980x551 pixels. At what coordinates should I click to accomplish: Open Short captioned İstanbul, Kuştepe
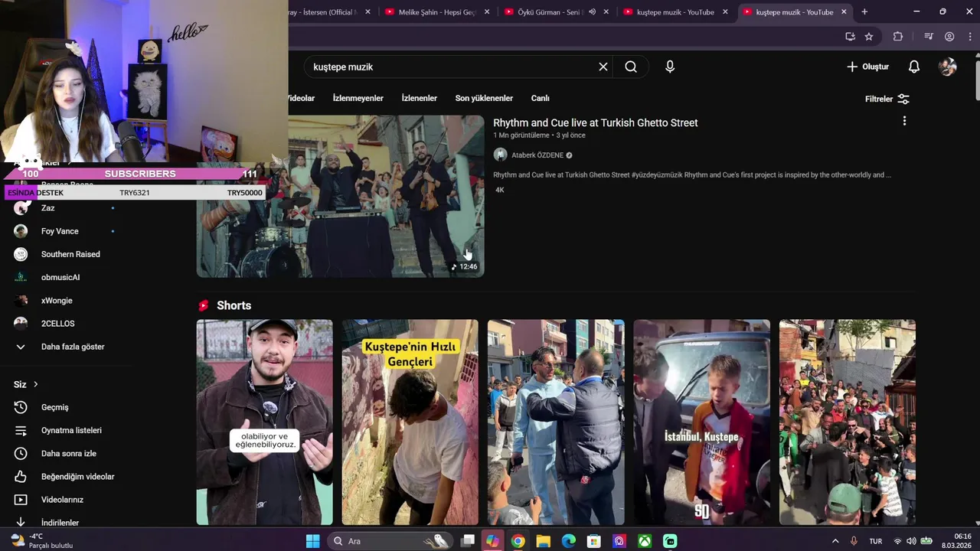point(701,422)
